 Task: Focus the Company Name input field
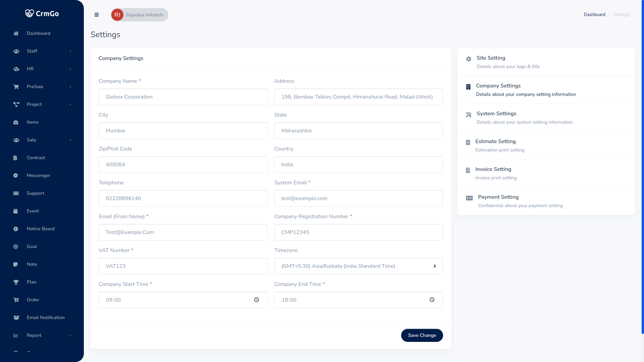click(x=183, y=97)
